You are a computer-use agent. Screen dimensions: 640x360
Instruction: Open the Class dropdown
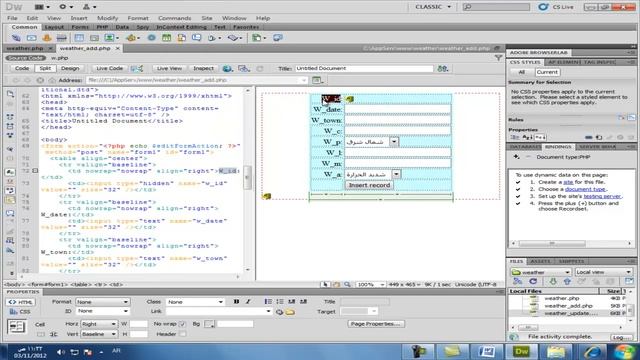point(195,302)
